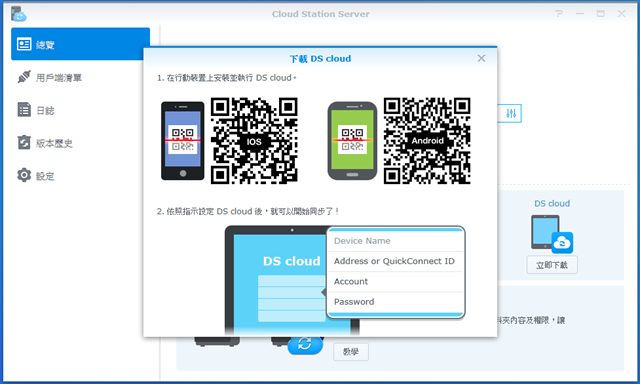This screenshot has width=640, height=384.
Task: Click the plug icon beside 用戶端清單
Action: click(24, 77)
